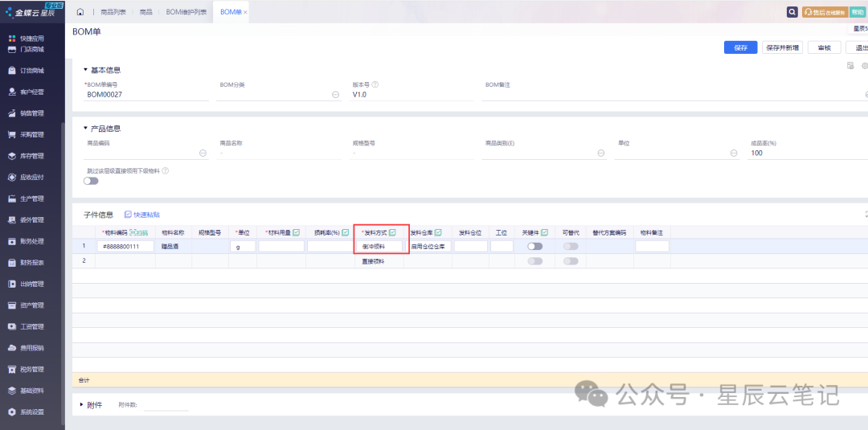Image resolution: width=868 pixels, height=430 pixels.
Task: Click the template icon below 审核 button
Action: 850,65
